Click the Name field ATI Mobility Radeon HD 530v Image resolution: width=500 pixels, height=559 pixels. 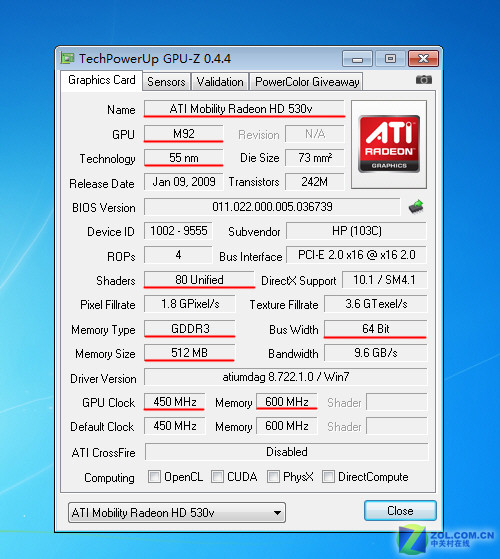pos(244,108)
